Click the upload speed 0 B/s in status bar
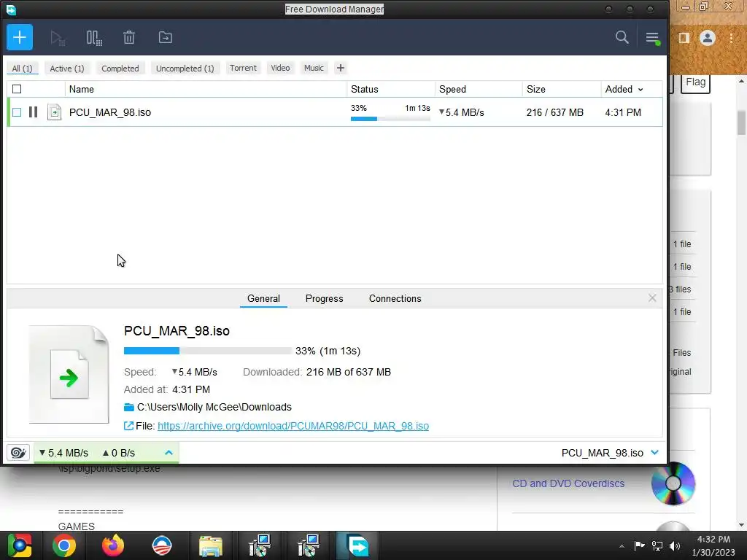747x560 pixels. click(119, 453)
